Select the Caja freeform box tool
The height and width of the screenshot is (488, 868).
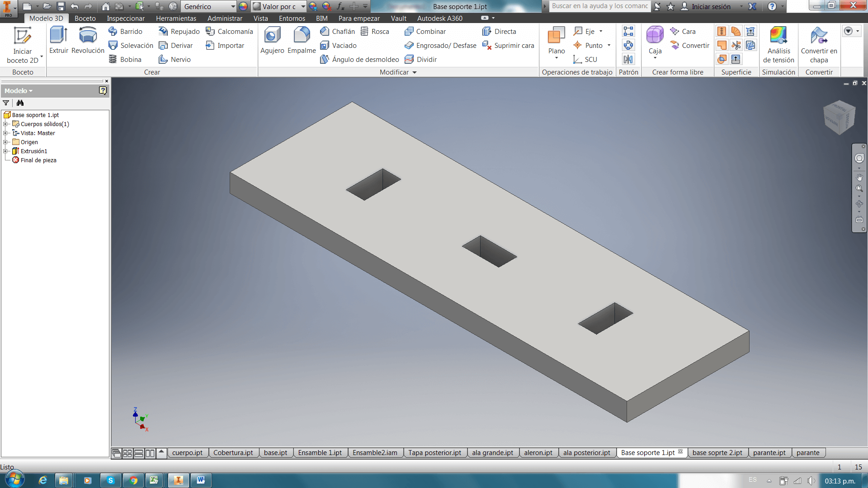pos(655,40)
